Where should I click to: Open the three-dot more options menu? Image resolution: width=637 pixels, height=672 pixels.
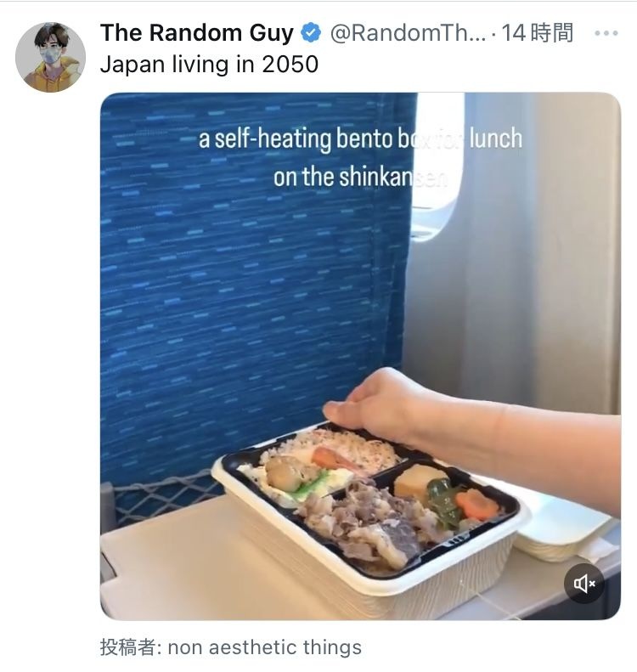[x=606, y=33]
